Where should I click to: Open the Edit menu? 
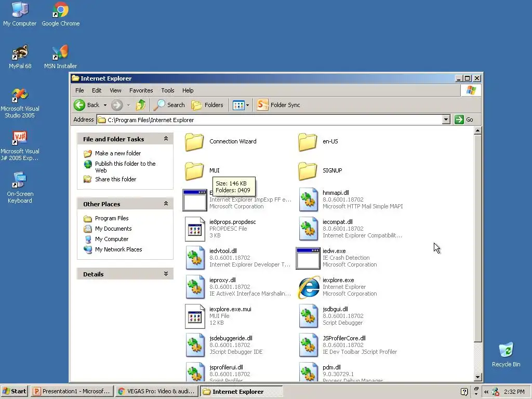tap(97, 90)
